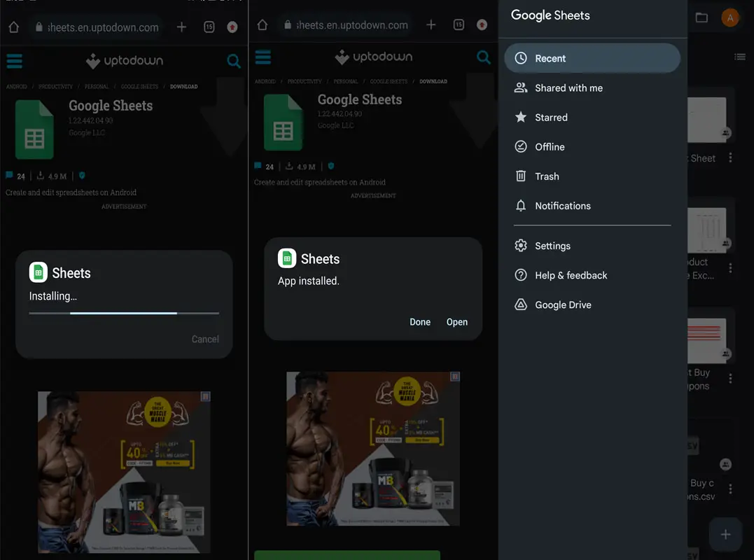Click PERSONAL breadcrumb in middle panel
The width and height of the screenshot is (754, 560).
click(346, 81)
